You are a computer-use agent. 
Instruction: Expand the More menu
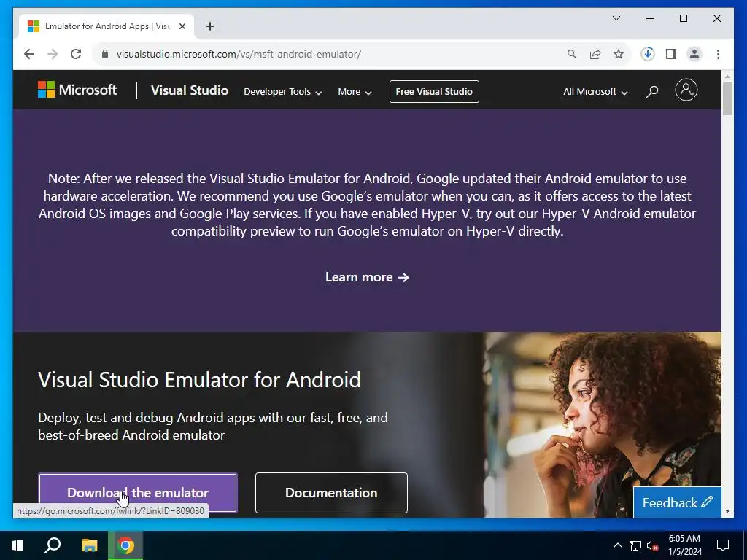point(355,91)
